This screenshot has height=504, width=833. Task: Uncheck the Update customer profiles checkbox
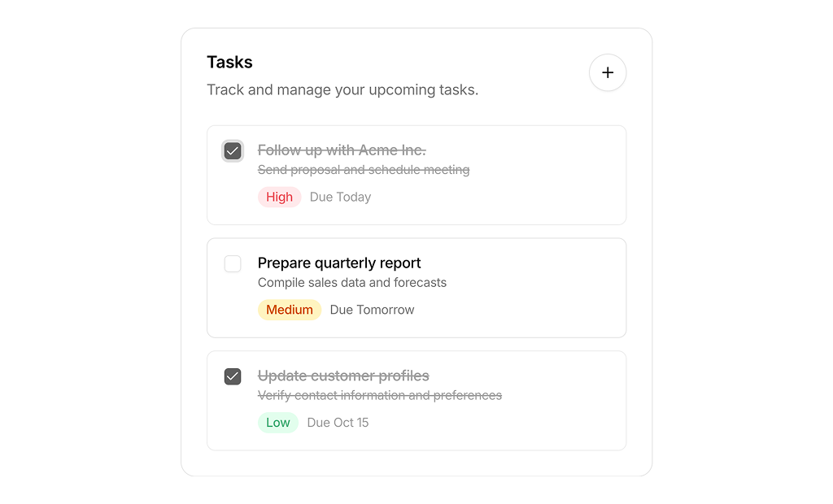pos(233,376)
